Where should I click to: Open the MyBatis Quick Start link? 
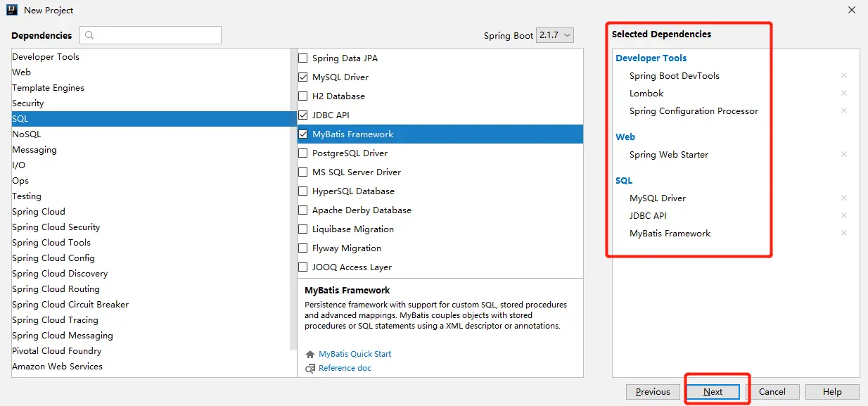(x=355, y=354)
